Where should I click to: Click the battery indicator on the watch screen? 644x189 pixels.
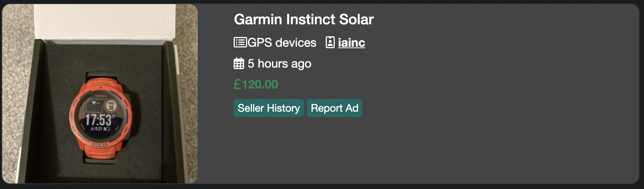107,129
